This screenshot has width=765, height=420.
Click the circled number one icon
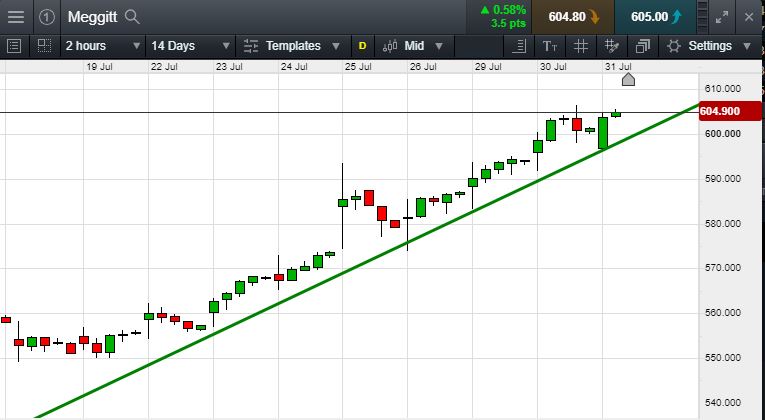(47, 16)
